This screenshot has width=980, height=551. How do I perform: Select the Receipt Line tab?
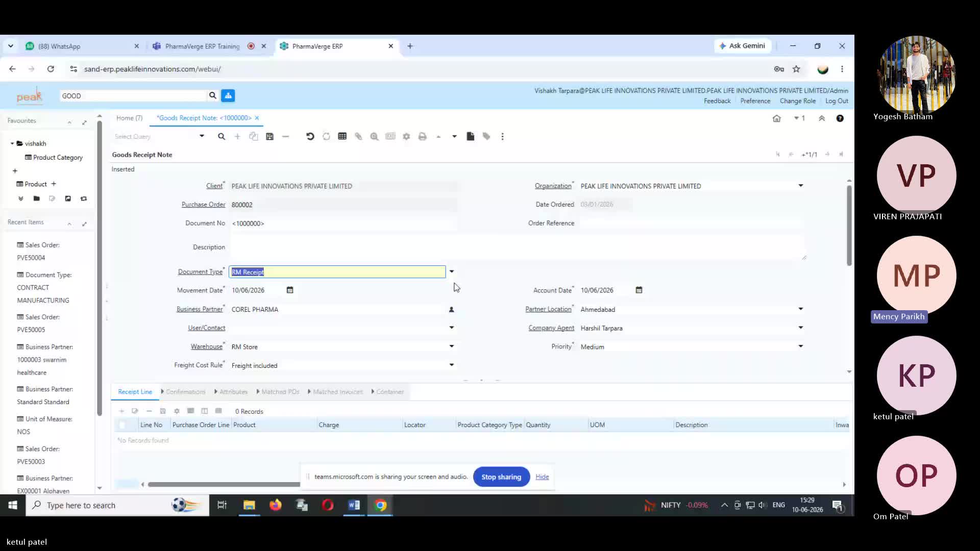[135, 392]
